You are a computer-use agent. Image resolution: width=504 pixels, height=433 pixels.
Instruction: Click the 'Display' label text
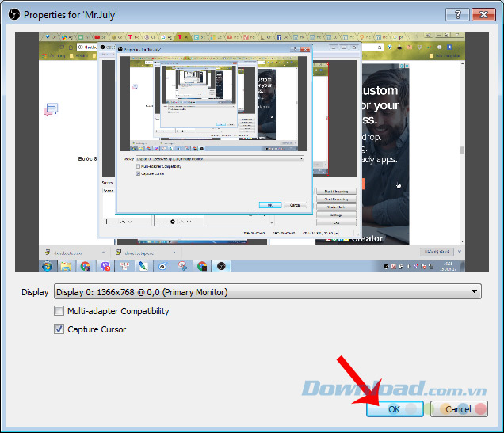35,292
